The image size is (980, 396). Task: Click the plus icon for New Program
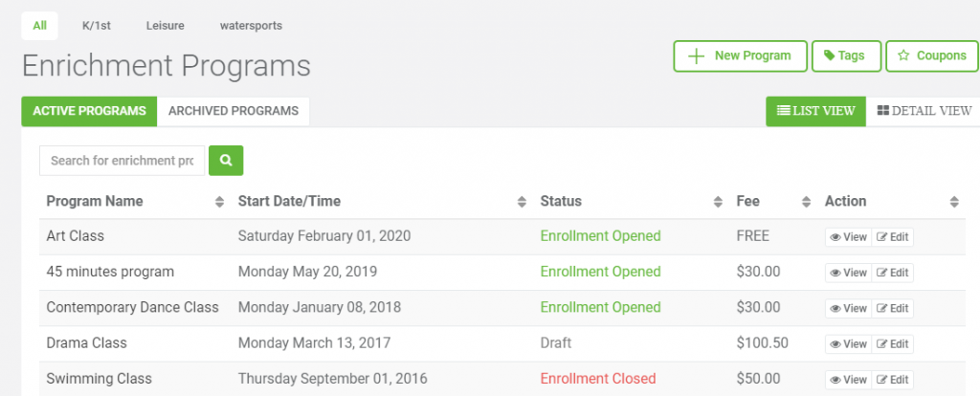(x=696, y=55)
